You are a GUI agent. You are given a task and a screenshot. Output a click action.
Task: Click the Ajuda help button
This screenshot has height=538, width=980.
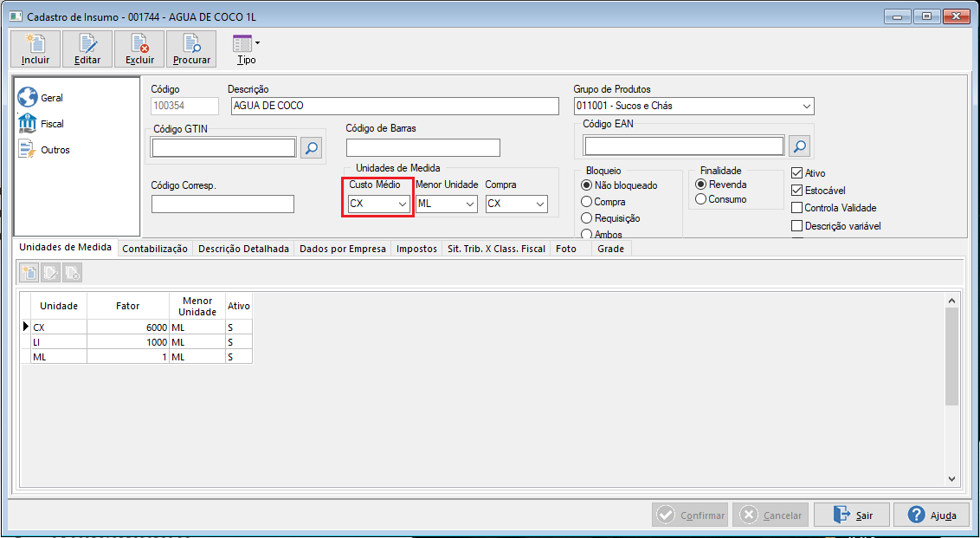932,515
